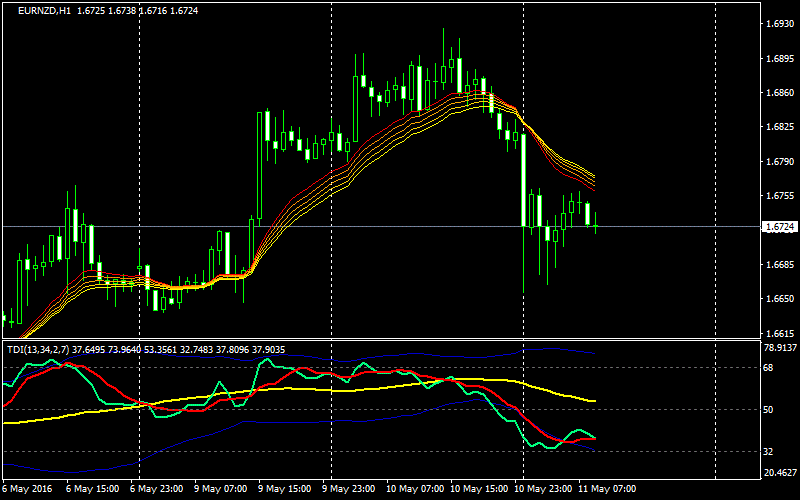Click the 50 level label on TDI scale
This screenshot has width=800, height=500.
(768, 410)
